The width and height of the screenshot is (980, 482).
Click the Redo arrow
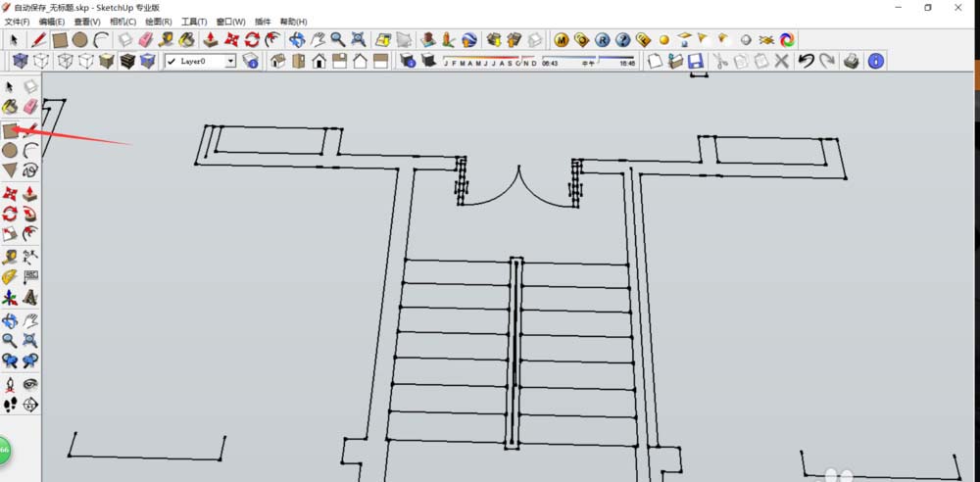tap(827, 61)
